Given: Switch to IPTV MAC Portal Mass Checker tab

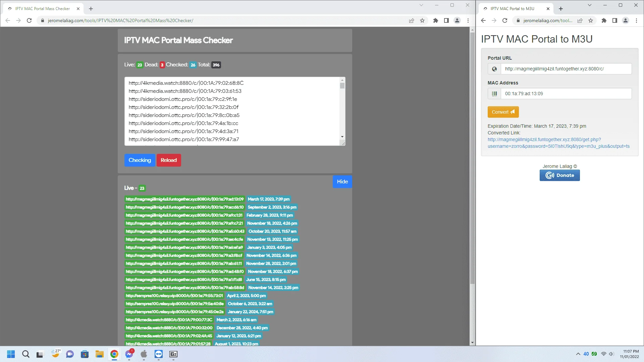Looking at the screenshot, I should 42,9.
